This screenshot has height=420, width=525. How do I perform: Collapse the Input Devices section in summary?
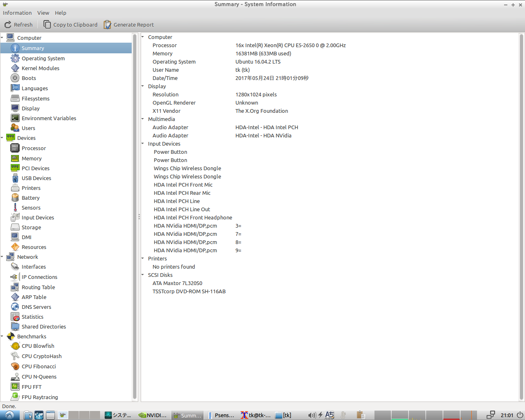point(143,144)
